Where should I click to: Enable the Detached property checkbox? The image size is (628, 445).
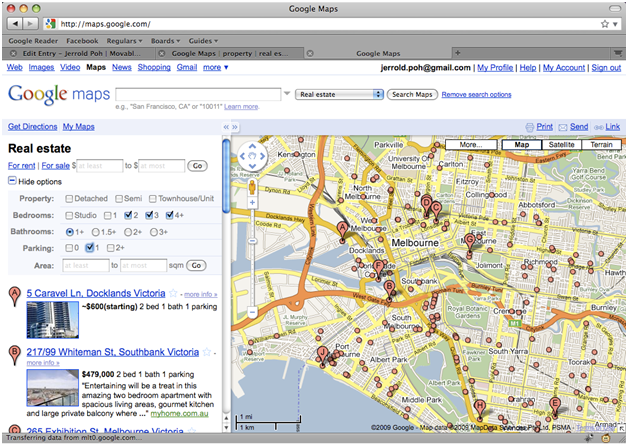(x=70, y=199)
